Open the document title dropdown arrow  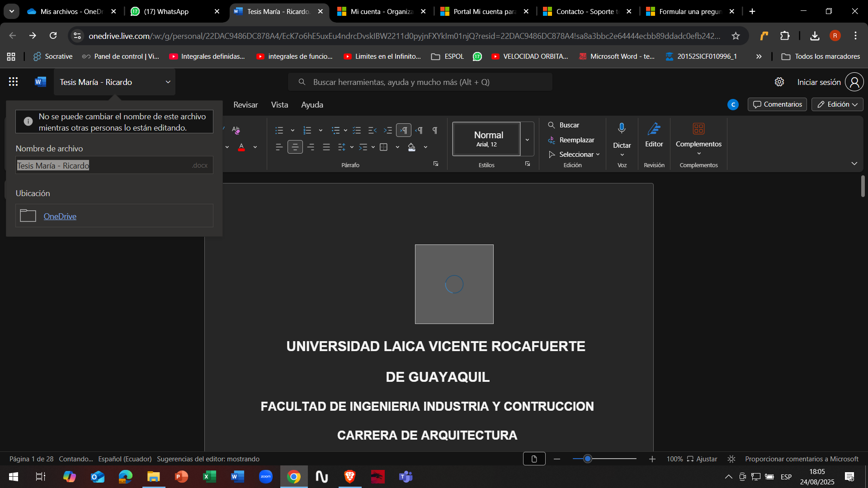tap(168, 82)
